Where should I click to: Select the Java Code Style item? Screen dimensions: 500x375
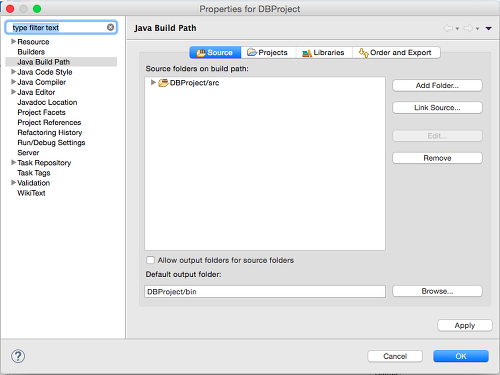point(45,72)
